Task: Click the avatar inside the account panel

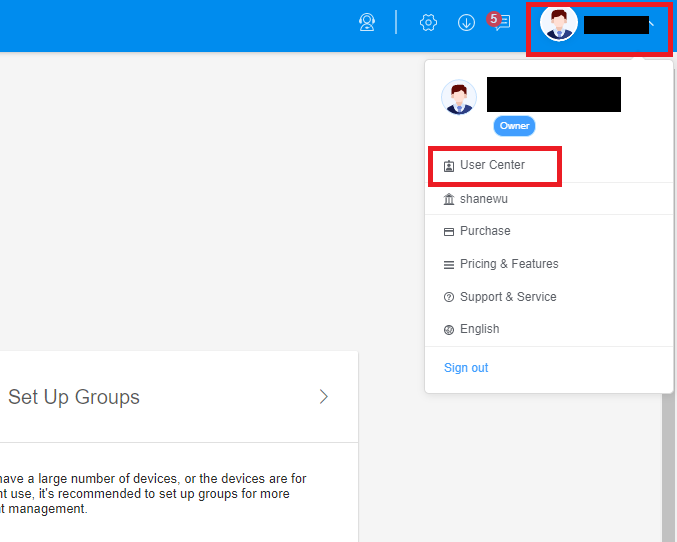Action: 459,97
